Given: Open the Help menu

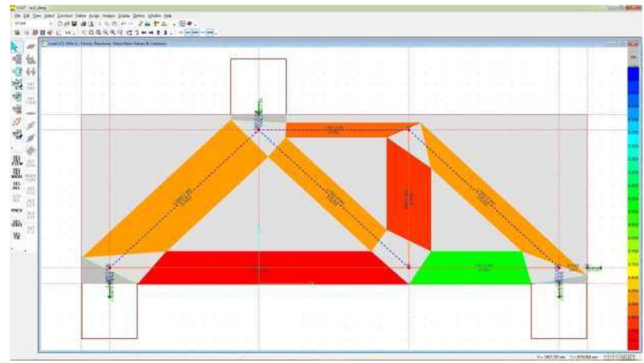Looking at the screenshot, I should click(x=167, y=16).
